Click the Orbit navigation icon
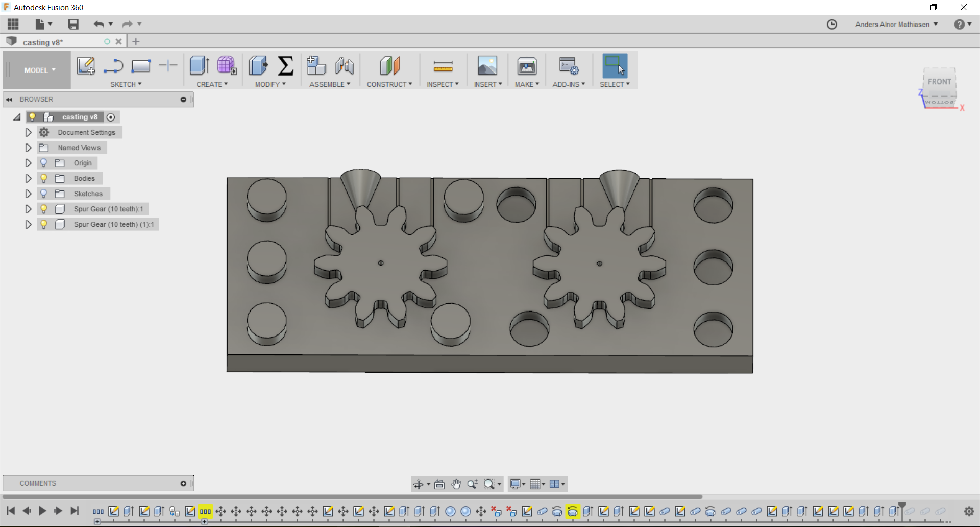980x527 pixels. [418, 484]
